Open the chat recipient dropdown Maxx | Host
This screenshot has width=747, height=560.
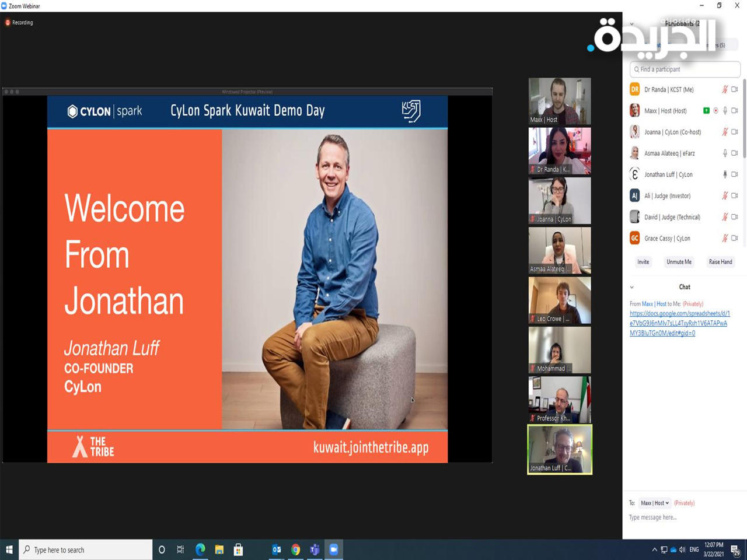(x=654, y=503)
